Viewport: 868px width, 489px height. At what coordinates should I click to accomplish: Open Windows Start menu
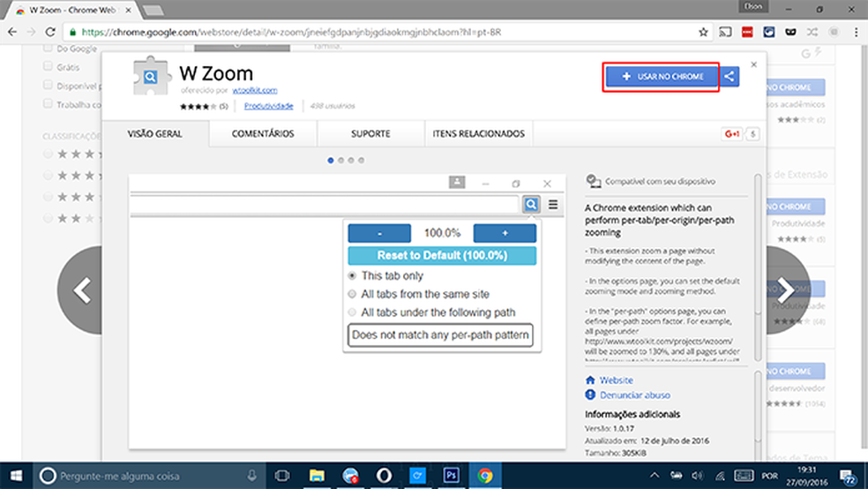(x=16, y=476)
